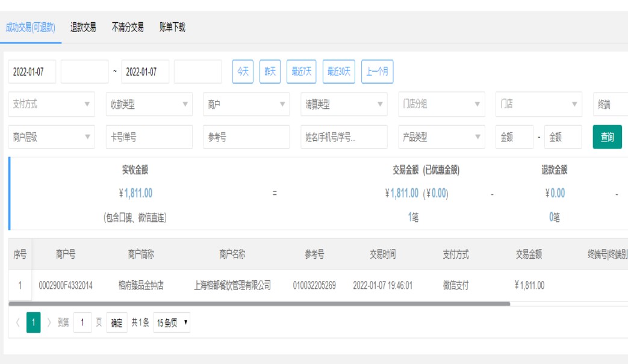Expand the 支付方式 dropdown
This screenshot has height=364, width=628.
click(52, 104)
